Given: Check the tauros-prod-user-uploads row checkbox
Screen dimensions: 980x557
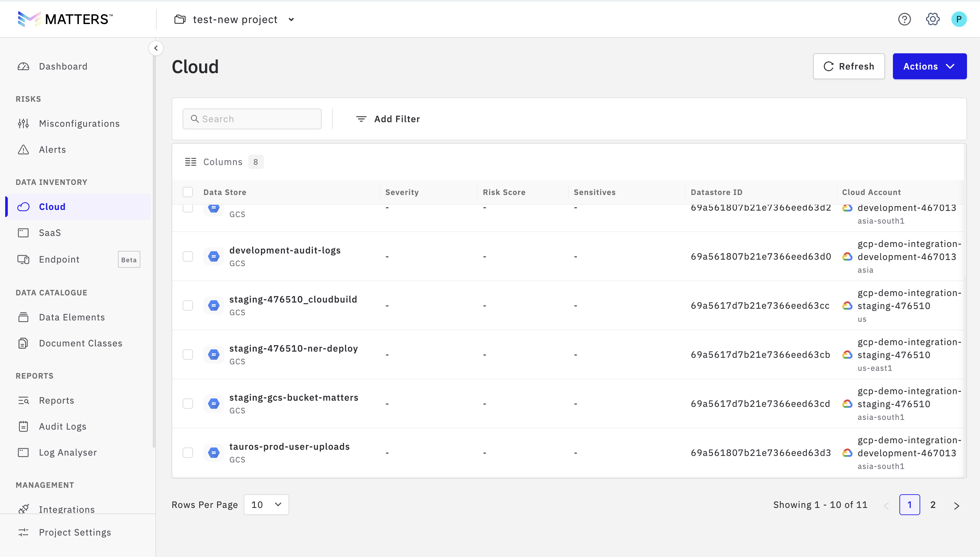Looking at the screenshot, I should click(188, 453).
